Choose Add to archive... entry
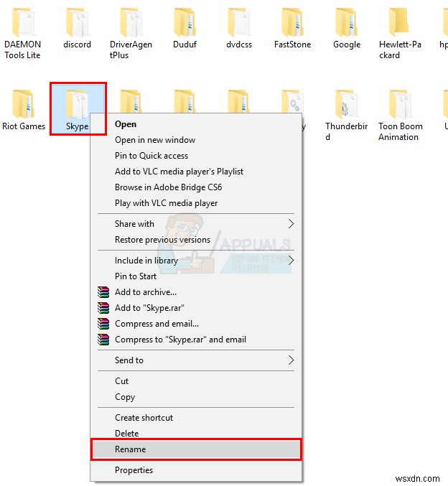The height and width of the screenshot is (486, 448). [x=196, y=292]
